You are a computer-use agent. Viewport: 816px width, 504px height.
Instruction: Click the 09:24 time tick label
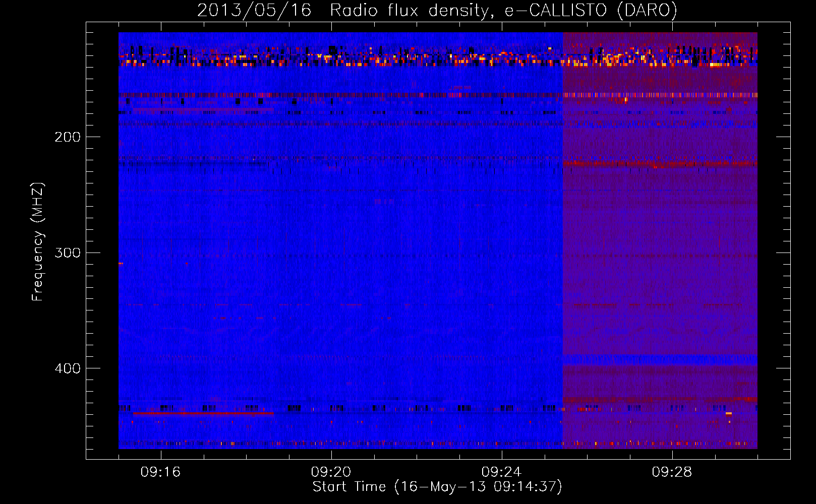[501, 472]
